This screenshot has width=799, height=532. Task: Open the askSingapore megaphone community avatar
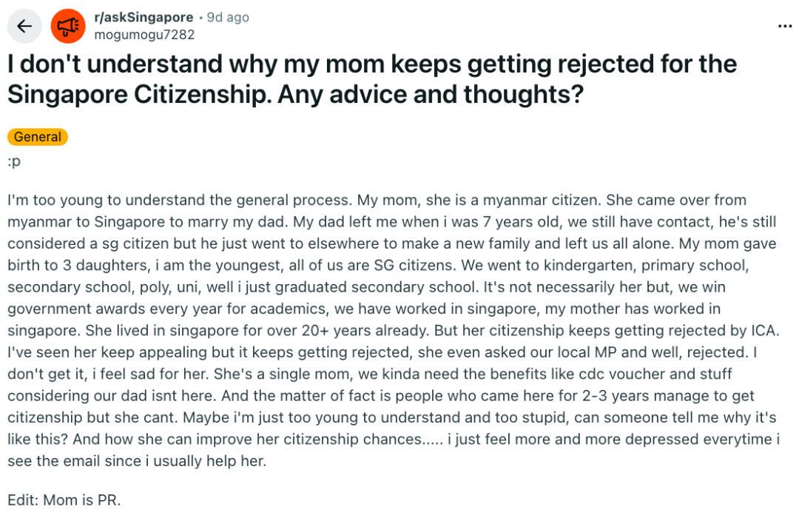pos(68,27)
